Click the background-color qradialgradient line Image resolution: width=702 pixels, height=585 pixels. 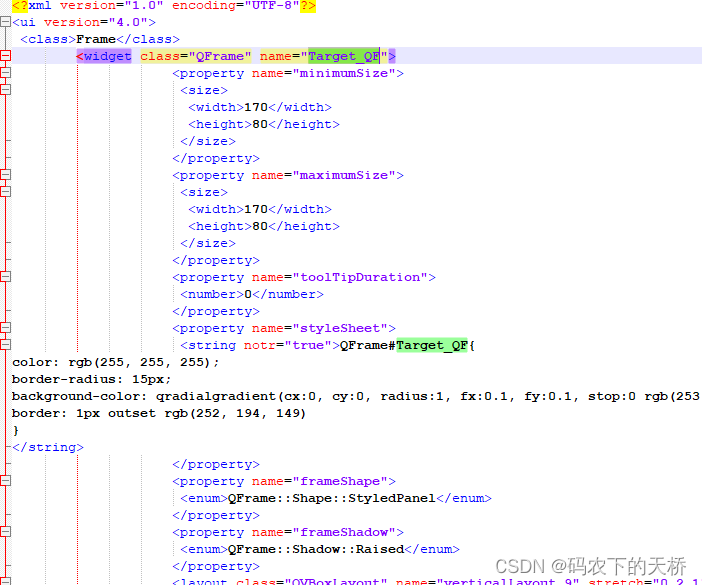point(355,397)
